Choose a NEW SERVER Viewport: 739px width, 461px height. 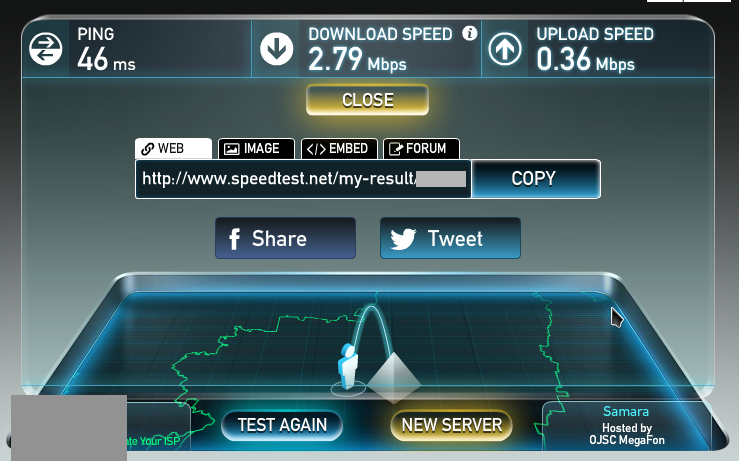click(452, 425)
